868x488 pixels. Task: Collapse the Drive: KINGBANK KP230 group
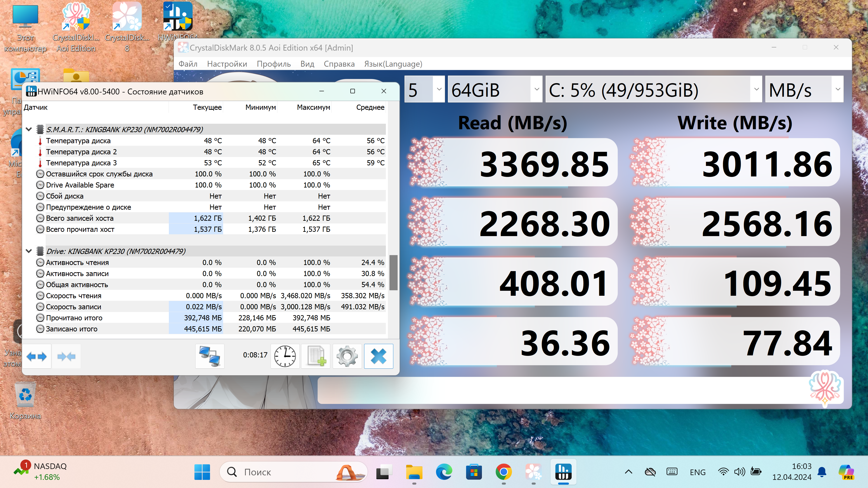pyautogui.click(x=29, y=251)
